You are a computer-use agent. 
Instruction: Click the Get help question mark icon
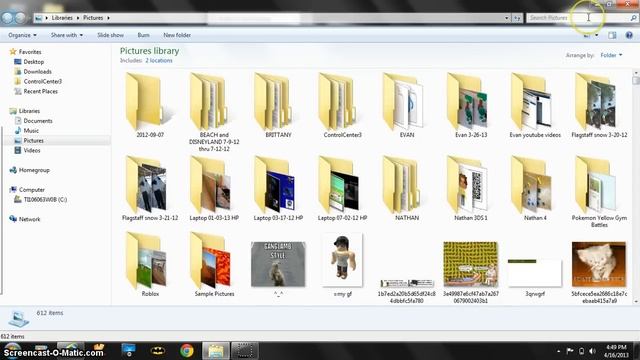pos(629,35)
